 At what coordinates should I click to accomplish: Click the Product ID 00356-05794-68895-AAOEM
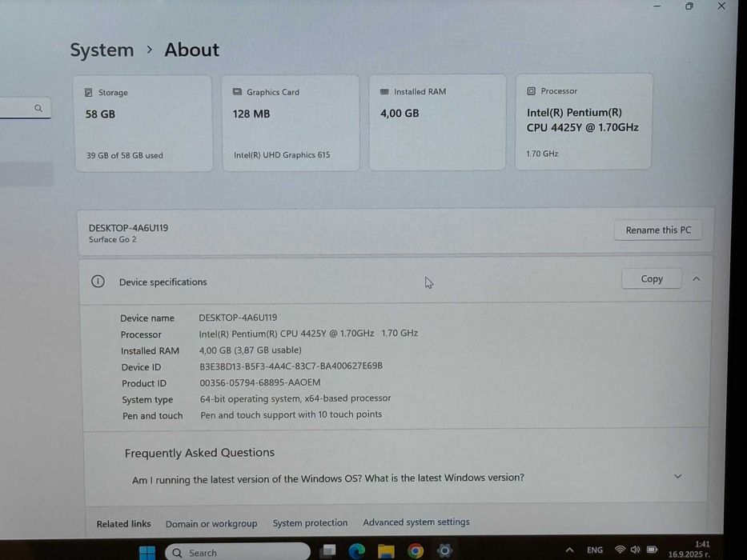[260, 382]
